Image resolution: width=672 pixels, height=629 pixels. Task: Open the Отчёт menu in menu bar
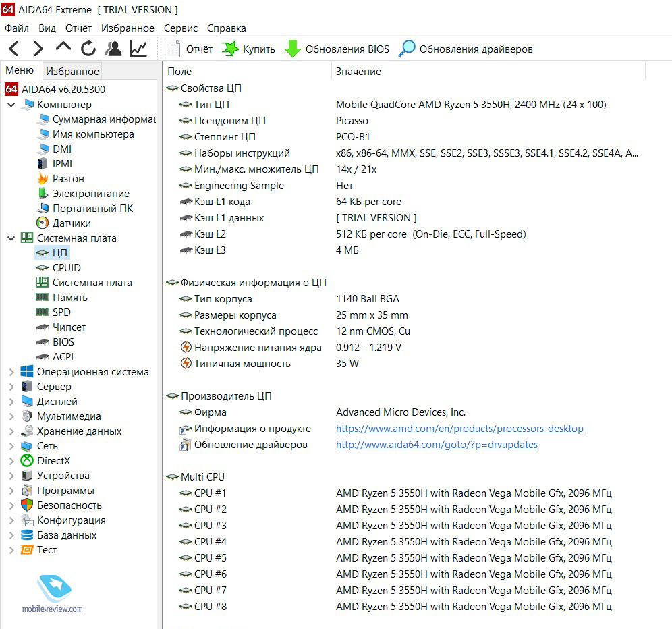(x=78, y=28)
